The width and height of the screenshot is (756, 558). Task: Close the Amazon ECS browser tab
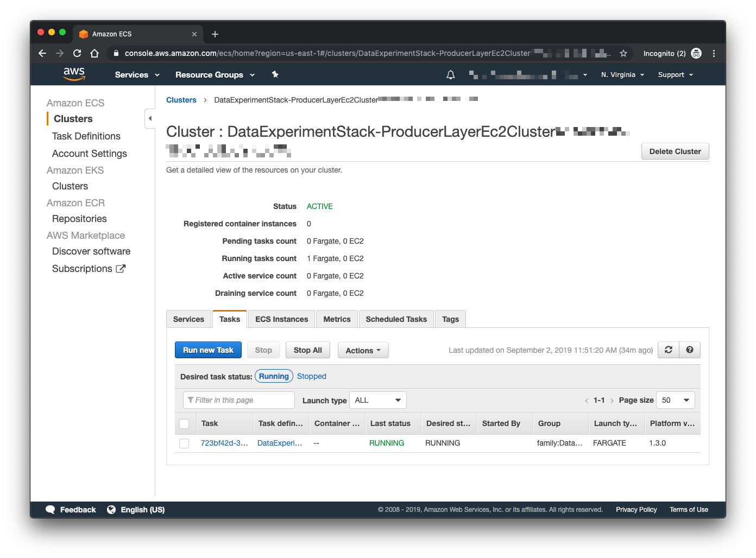194,34
